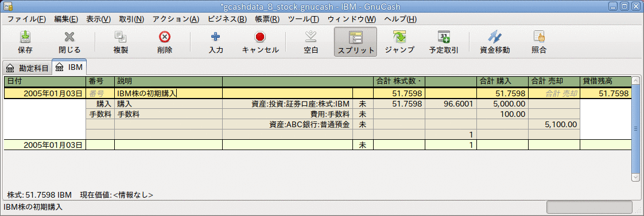Switch to the 勘定科目 tab
This screenshot has width=644, height=216.
(27, 68)
